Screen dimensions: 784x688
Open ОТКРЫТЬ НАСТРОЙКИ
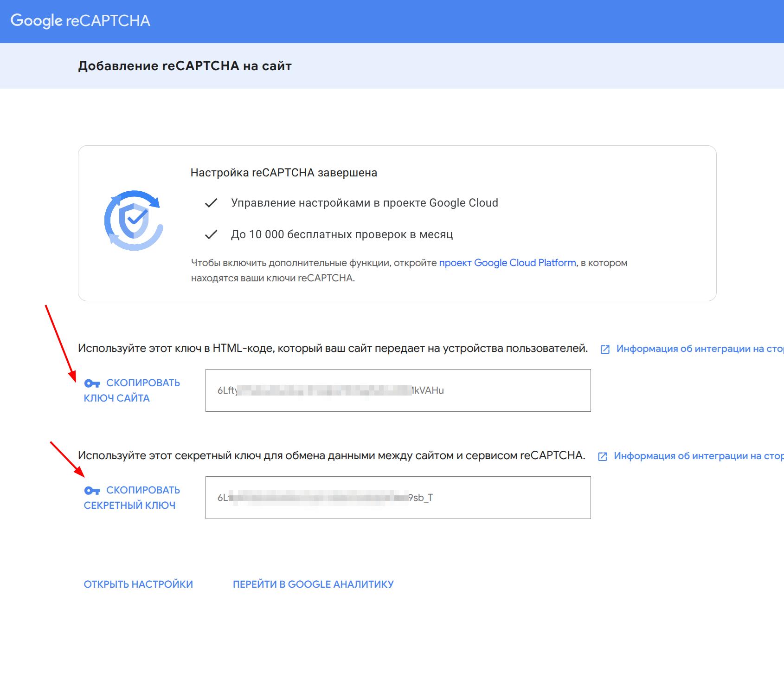click(x=138, y=584)
